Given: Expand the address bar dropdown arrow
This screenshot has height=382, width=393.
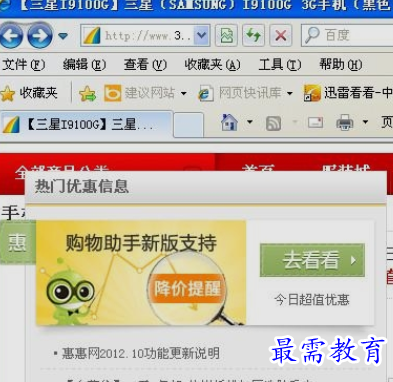Looking at the screenshot, I should (202, 35).
